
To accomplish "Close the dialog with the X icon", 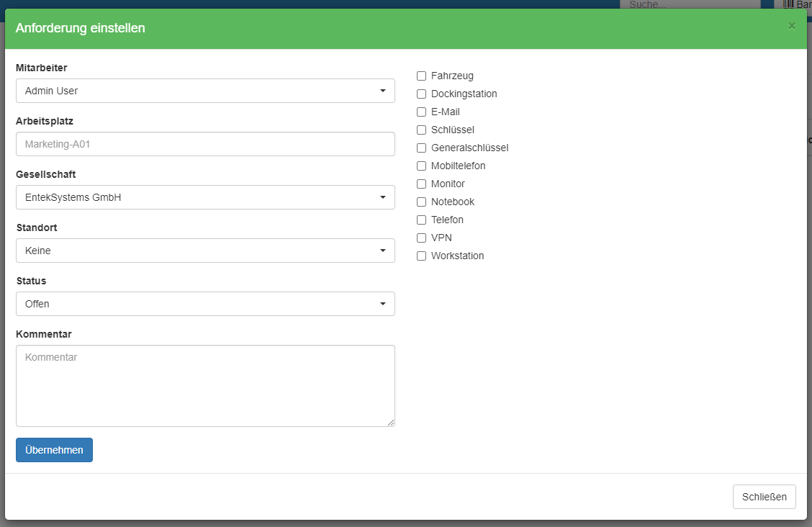I will click(792, 26).
